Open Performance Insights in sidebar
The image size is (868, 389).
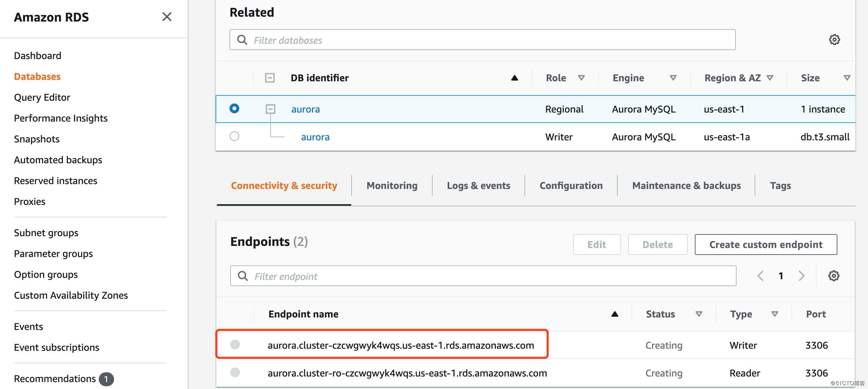pyautogui.click(x=61, y=118)
